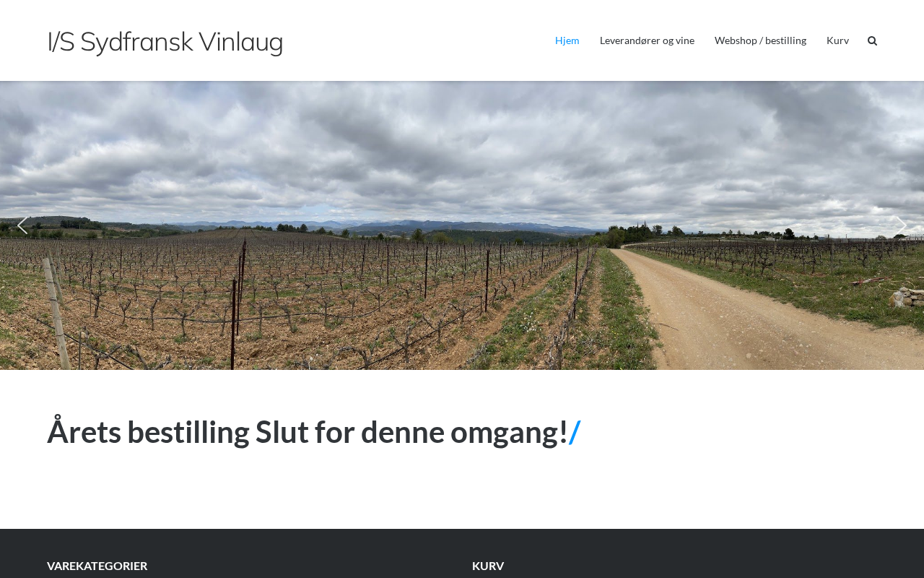
Task: Open the search magnifier icon in header
Action: pos(872,40)
